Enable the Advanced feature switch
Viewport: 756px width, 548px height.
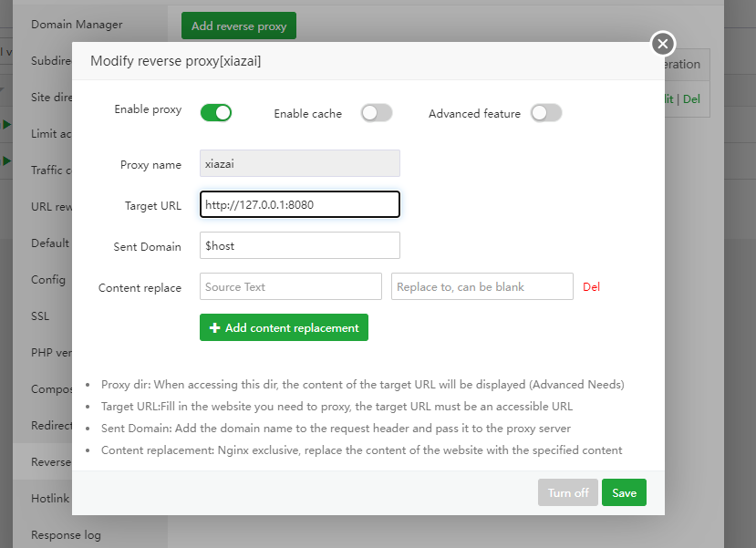546,113
